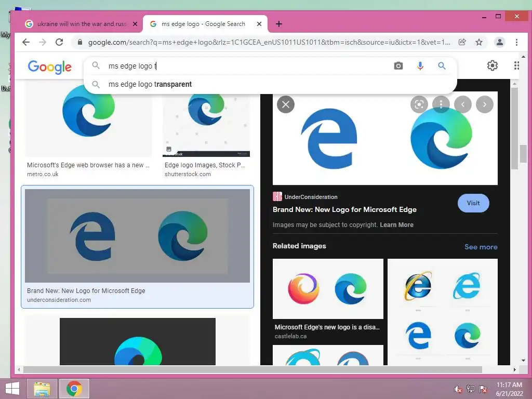Open the Action Center flag icon

pyautogui.click(x=483, y=389)
